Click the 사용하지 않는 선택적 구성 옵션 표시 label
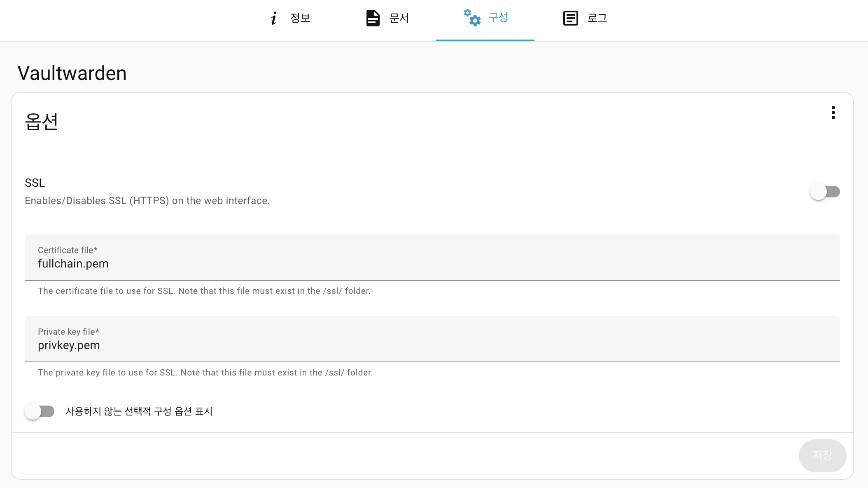 [x=139, y=411]
